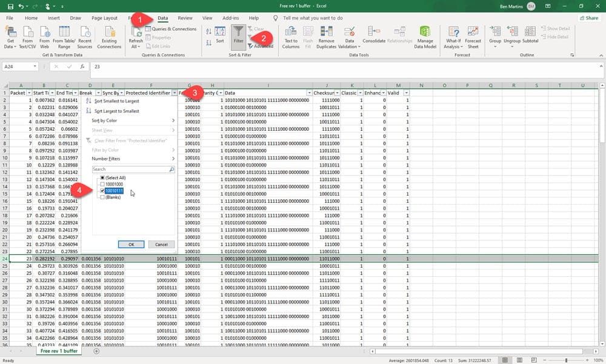This screenshot has width=606, height=364.
Task: Open the Name Box dropdown arrow
Action: point(35,67)
